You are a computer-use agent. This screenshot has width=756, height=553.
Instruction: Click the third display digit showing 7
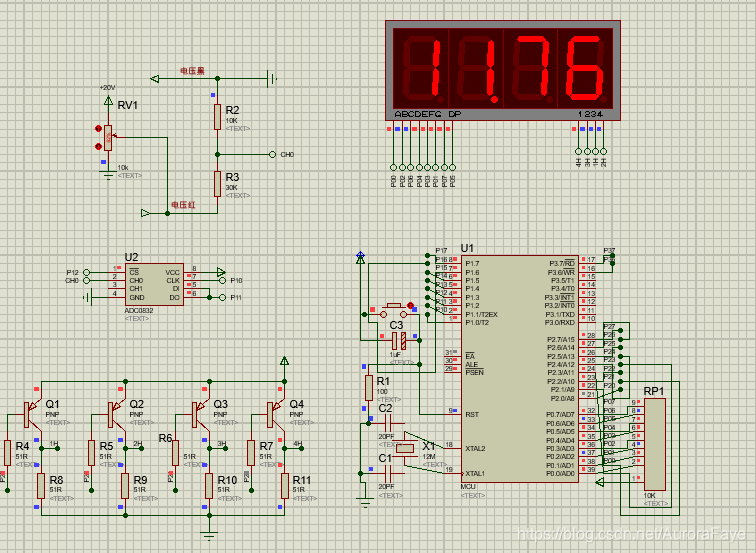tap(531, 69)
